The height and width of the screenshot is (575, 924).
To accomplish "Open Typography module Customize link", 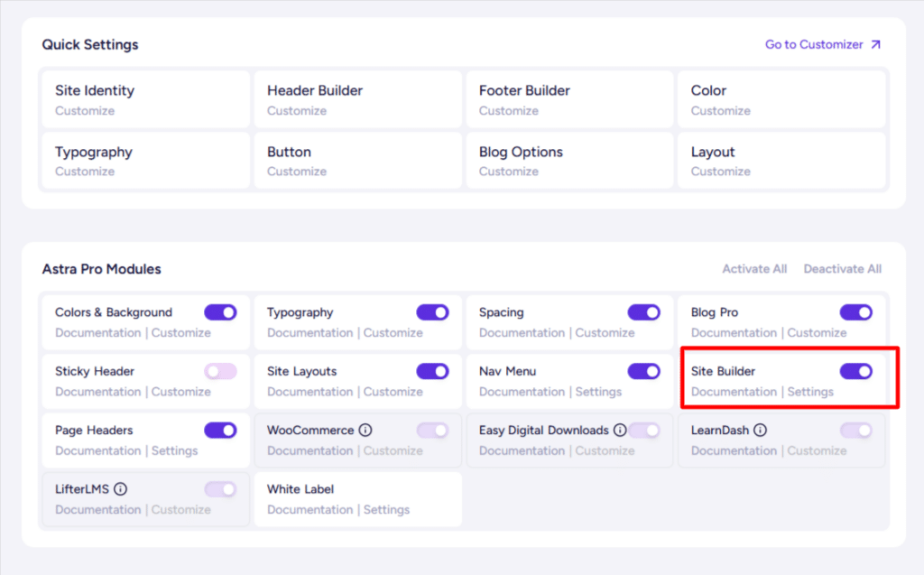I will 393,332.
